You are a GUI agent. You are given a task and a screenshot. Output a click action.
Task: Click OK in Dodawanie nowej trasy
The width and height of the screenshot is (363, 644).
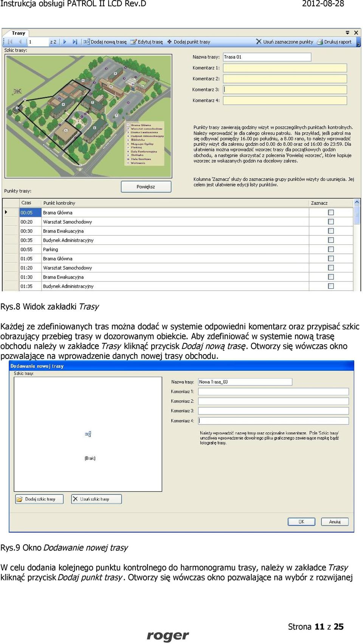coord(301,522)
